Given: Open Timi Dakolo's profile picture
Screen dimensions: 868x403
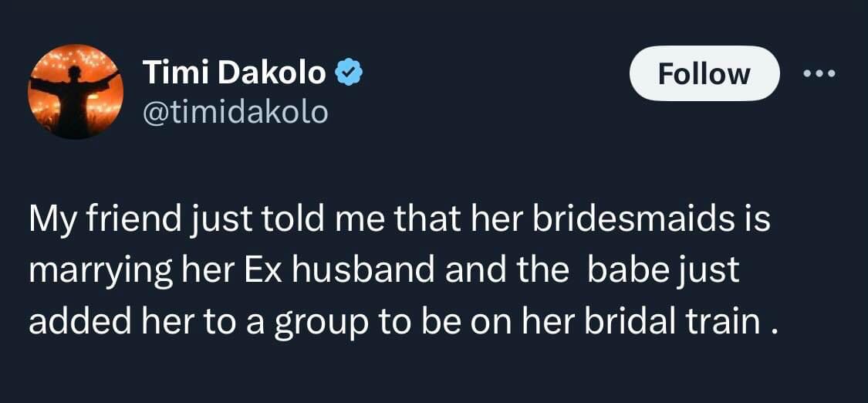Looking at the screenshot, I should click(x=75, y=92).
